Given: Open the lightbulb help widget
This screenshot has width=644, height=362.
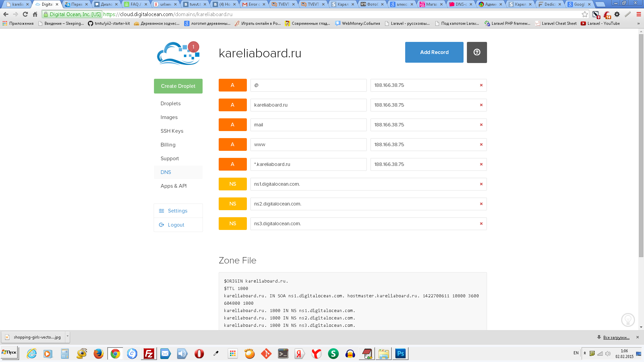Looking at the screenshot, I should point(628,320).
